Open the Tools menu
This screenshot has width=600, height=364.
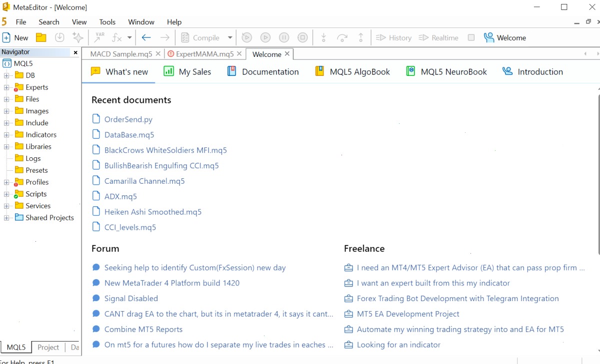click(x=107, y=22)
